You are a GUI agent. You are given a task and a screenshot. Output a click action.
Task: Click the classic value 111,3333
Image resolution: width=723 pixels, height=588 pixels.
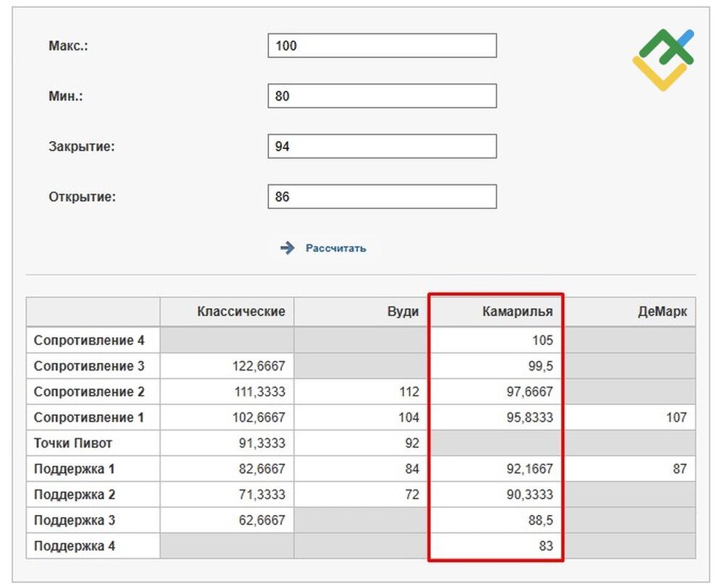click(x=260, y=392)
